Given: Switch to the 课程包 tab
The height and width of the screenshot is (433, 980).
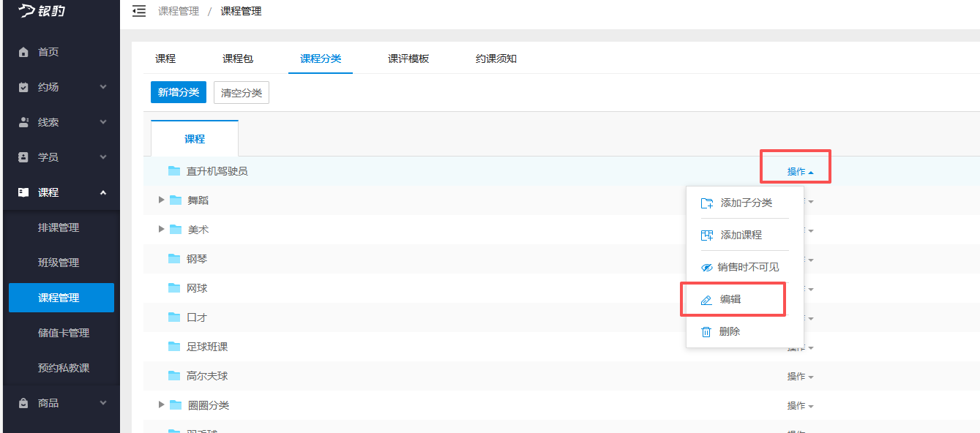Looking at the screenshot, I should (x=238, y=59).
